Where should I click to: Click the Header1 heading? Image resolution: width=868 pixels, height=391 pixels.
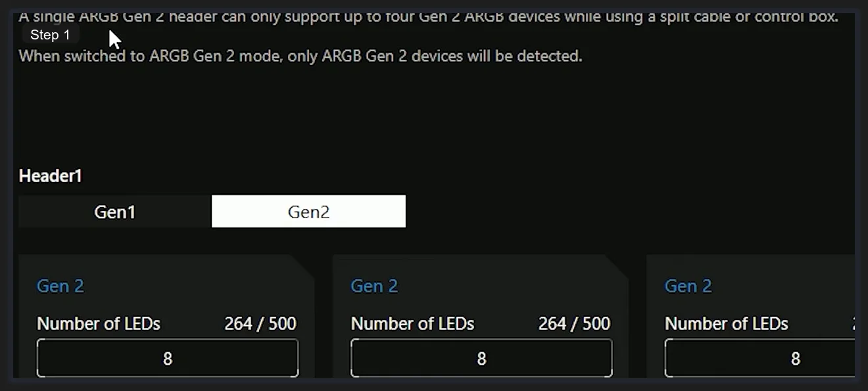pos(50,175)
